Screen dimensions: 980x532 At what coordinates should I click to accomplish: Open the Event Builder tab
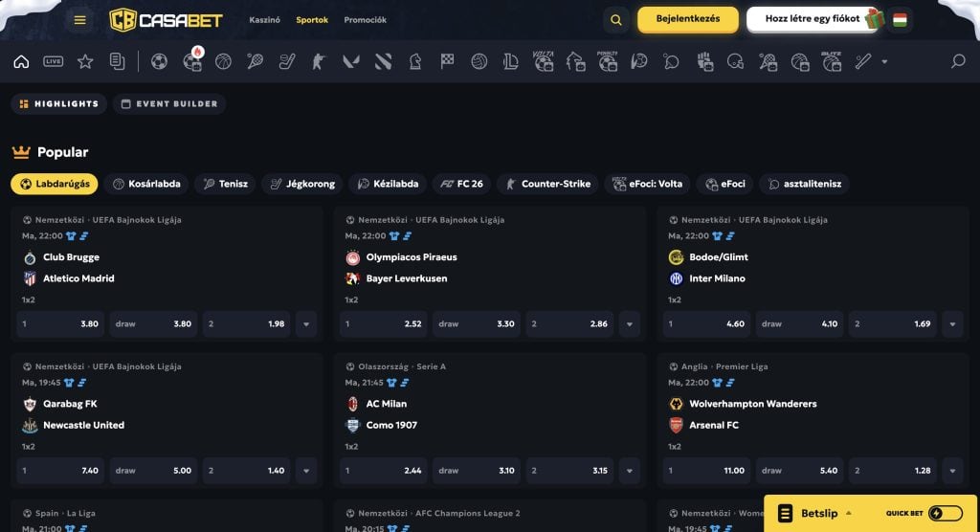click(x=169, y=103)
